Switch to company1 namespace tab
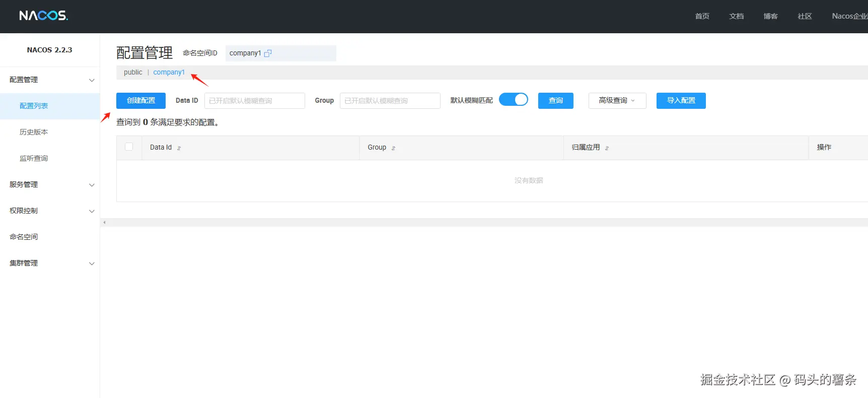The width and height of the screenshot is (868, 398). pyautogui.click(x=169, y=72)
